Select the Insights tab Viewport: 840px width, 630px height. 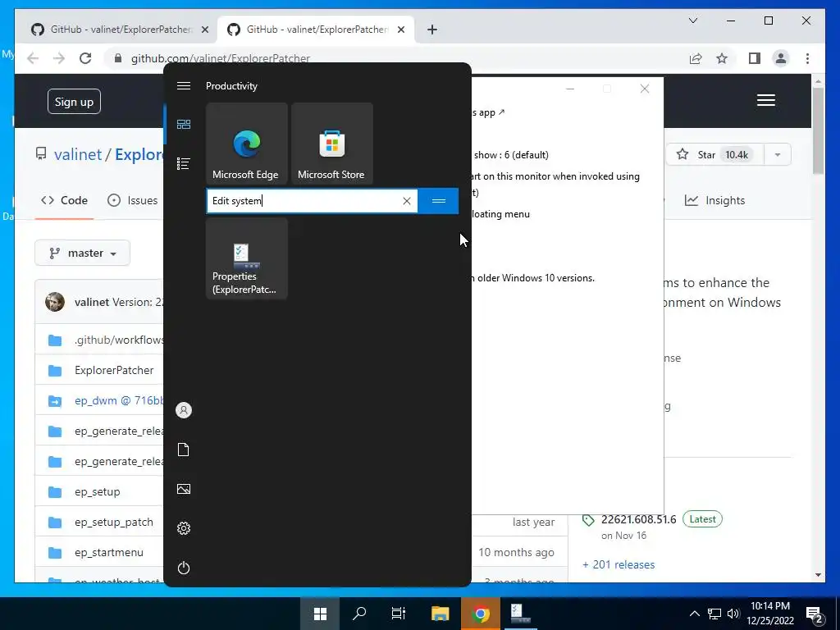[715, 200]
